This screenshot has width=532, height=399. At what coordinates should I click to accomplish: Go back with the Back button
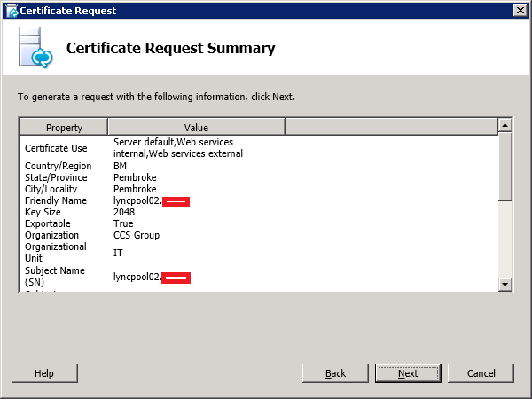(x=335, y=373)
